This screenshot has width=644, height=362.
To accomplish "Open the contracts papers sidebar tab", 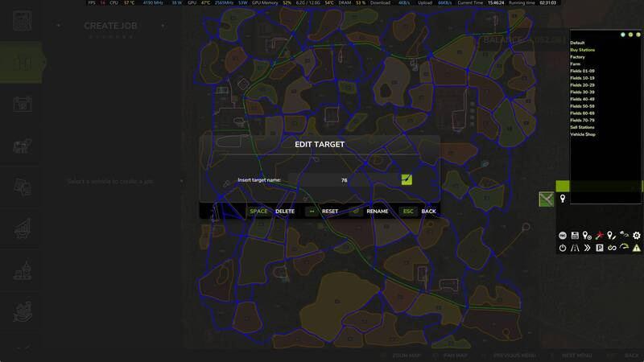I will pyautogui.click(x=22, y=187).
